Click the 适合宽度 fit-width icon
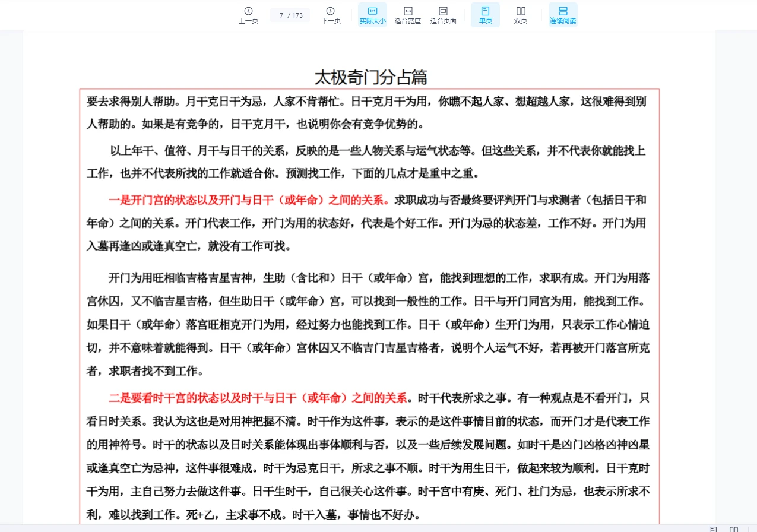 pyautogui.click(x=407, y=11)
